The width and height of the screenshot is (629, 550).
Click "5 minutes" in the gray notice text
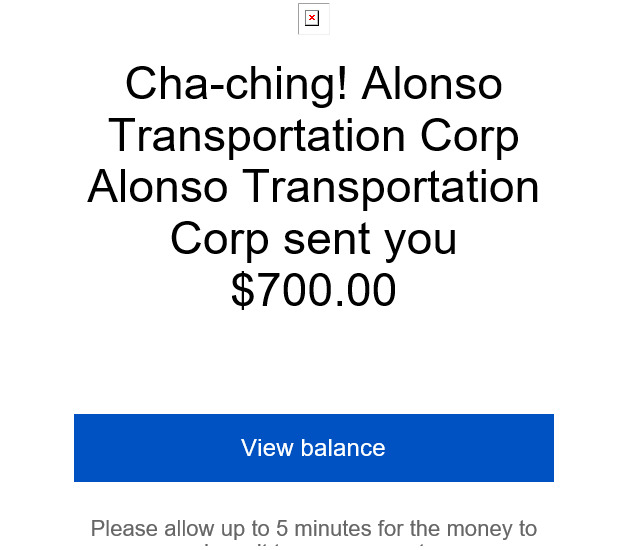(321, 528)
